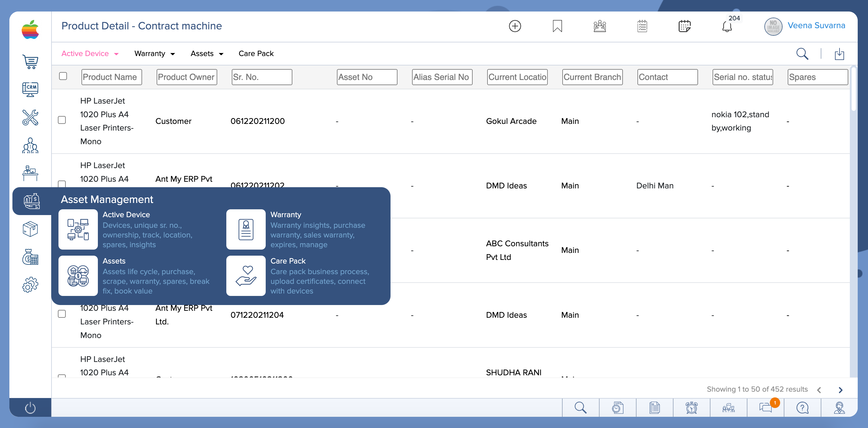Viewport: 868px width, 428px height.
Task: Click the Current Location filter field
Action: pyautogui.click(x=517, y=77)
